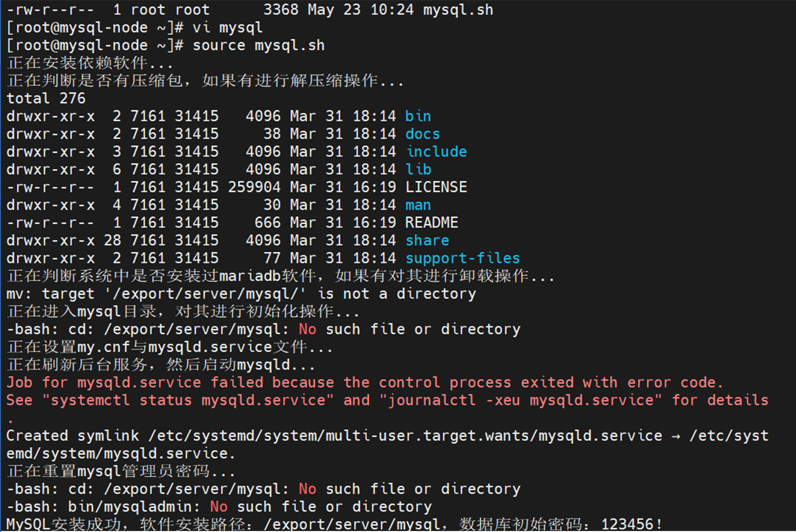Click the 'lib' directory entry

pos(418,169)
